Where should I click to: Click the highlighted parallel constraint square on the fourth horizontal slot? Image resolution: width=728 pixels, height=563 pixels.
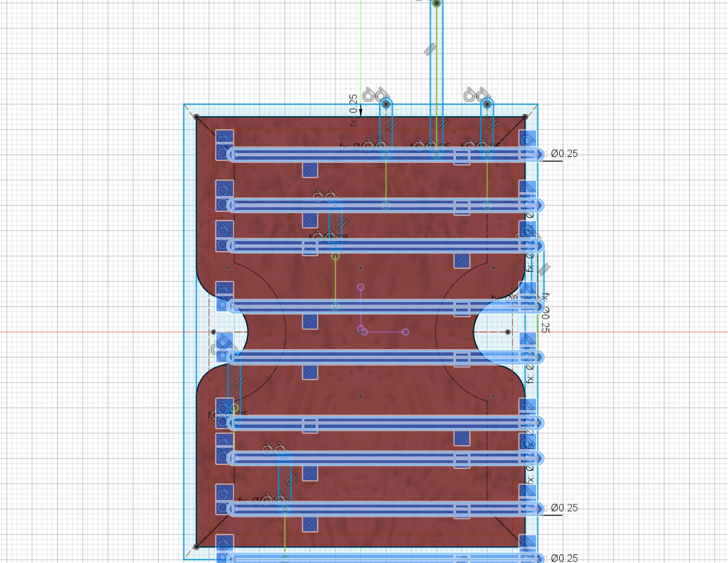[461, 309]
